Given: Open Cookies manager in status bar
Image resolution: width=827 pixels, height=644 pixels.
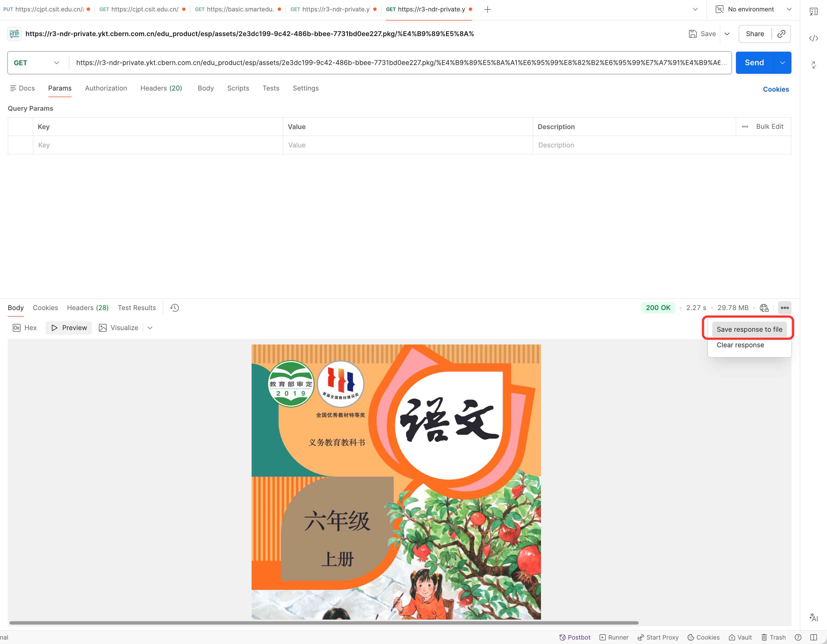Looking at the screenshot, I should coord(703,638).
